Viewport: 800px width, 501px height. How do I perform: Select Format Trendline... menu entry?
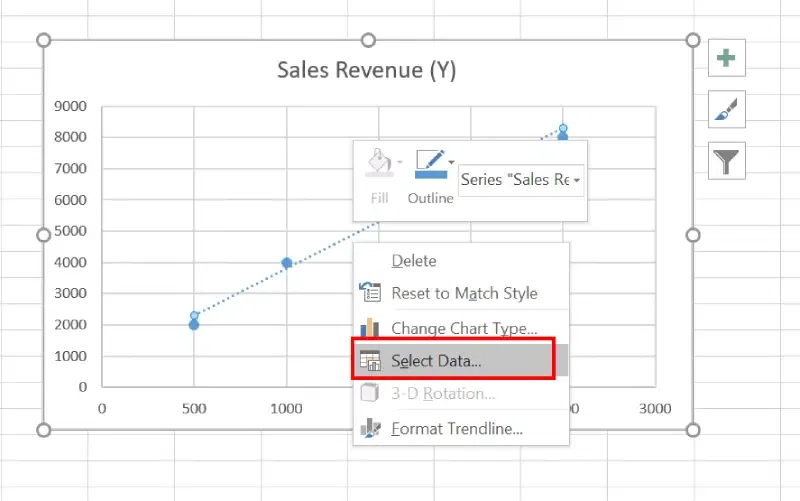(456, 428)
